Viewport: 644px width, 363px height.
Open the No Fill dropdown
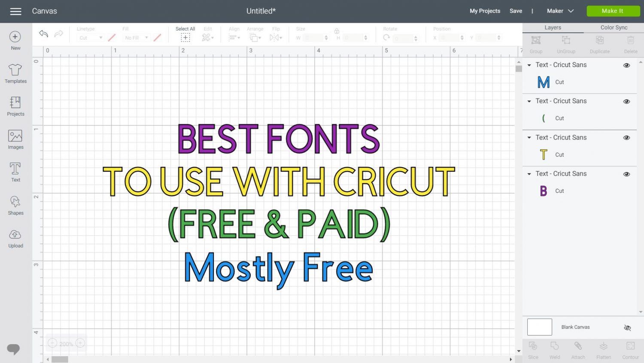(x=136, y=38)
